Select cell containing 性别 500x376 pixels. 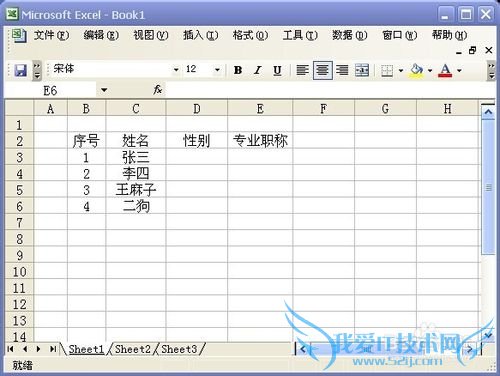pyautogui.click(x=197, y=141)
